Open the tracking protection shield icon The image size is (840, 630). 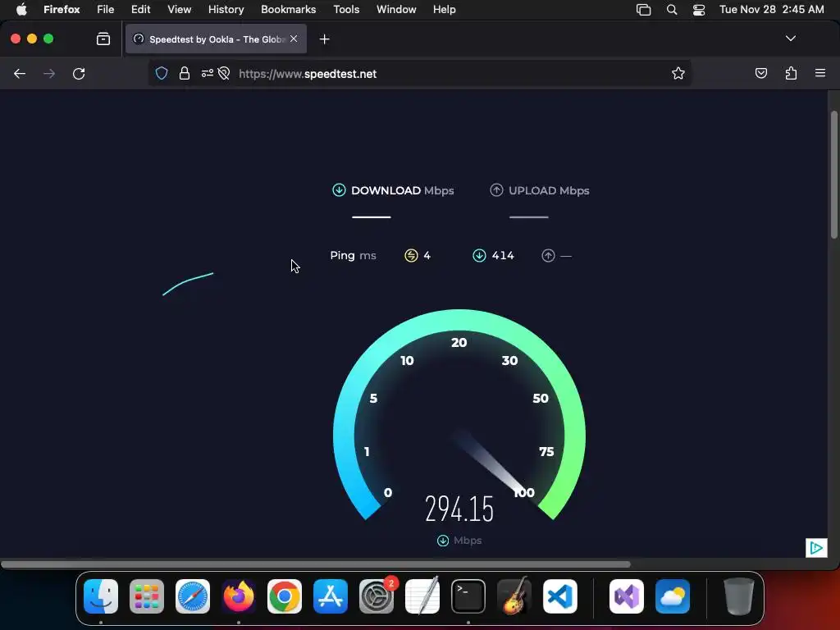tap(162, 73)
